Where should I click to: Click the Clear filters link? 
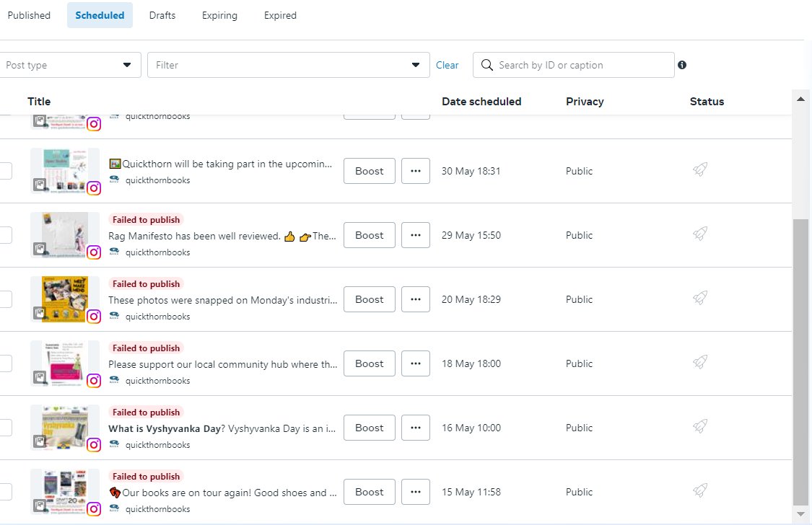coord(447,65)
